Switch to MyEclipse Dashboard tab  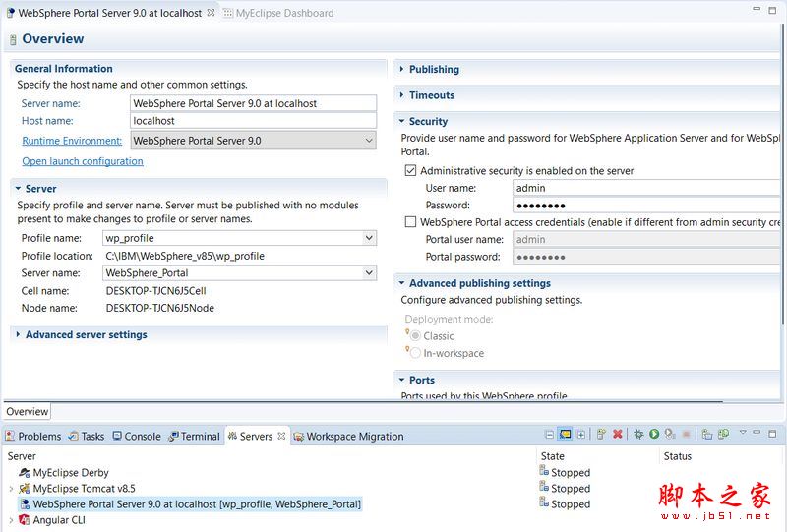point(278,13)
